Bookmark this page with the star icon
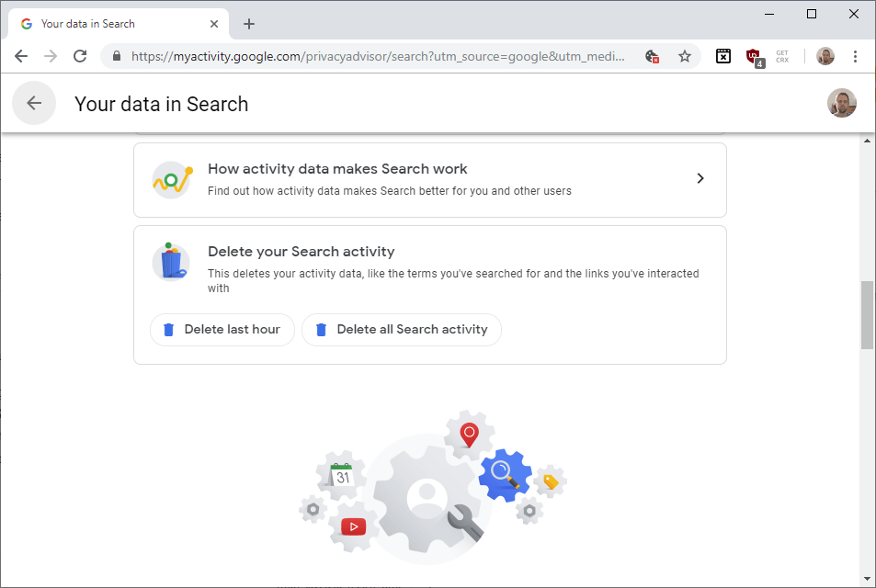The height and width of the screenshot is (588, 876). click(x=685, y=56)
